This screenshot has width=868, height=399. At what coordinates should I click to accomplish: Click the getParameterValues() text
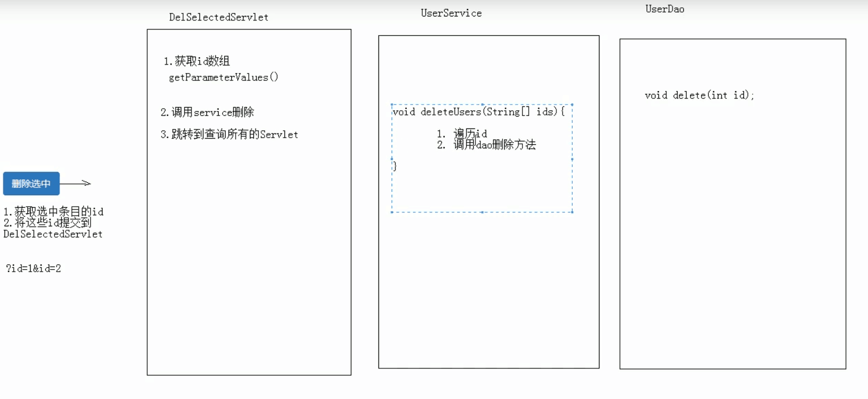coord(222,78)
